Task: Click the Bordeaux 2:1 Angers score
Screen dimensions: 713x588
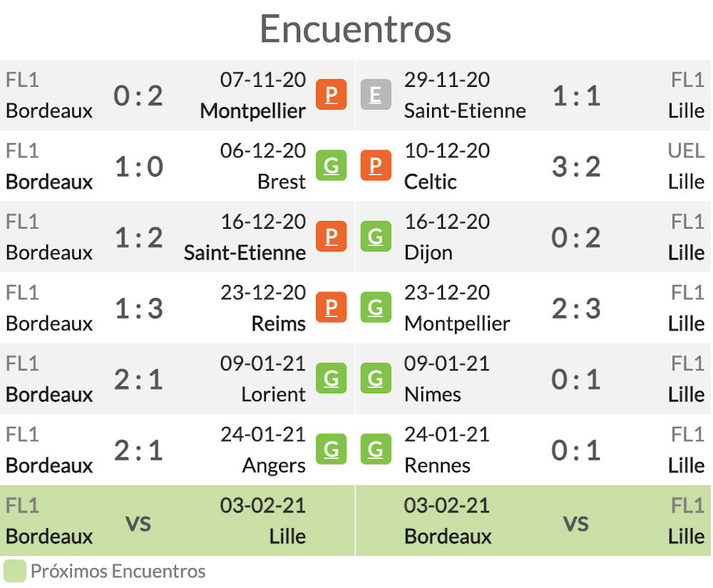Action: [138, 450]
